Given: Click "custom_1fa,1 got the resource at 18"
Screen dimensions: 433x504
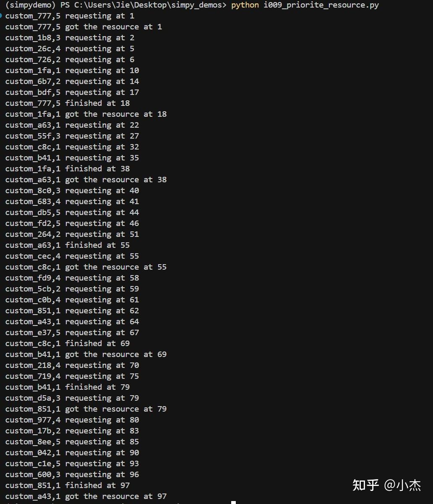Looking at the screenshot, I should click(x=86, y=114).
